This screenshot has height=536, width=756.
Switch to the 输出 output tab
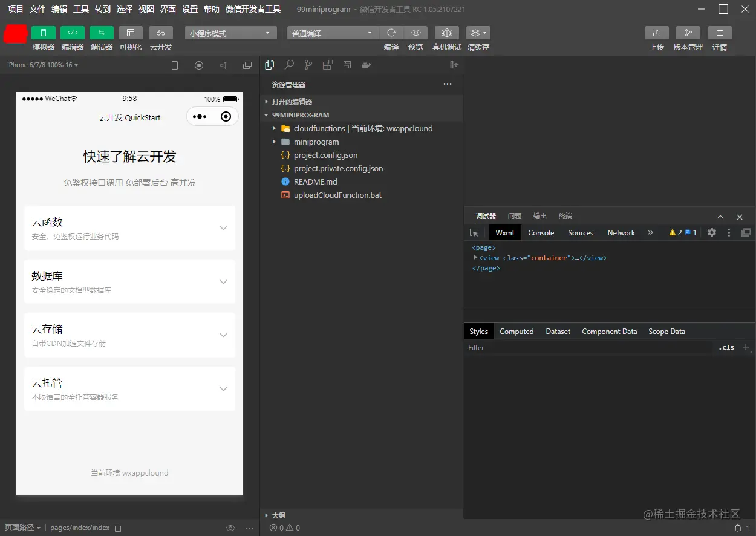[540, 216]
